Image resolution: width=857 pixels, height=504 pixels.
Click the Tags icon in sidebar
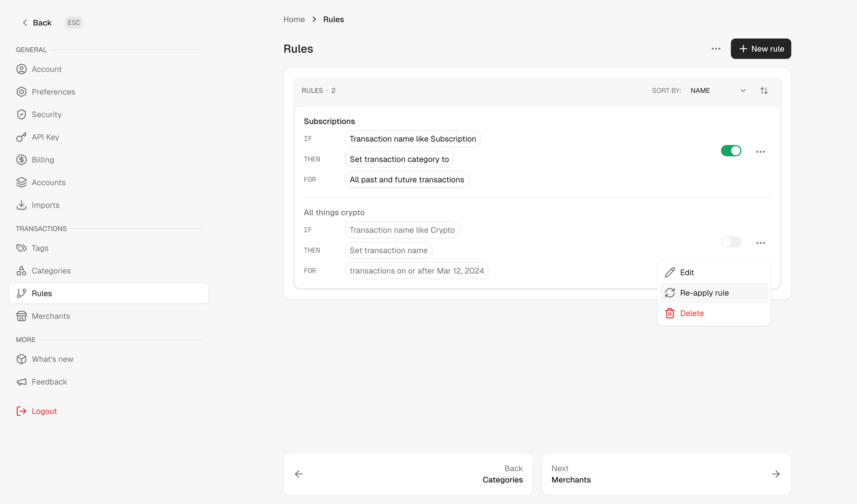(x=22, y=248)
